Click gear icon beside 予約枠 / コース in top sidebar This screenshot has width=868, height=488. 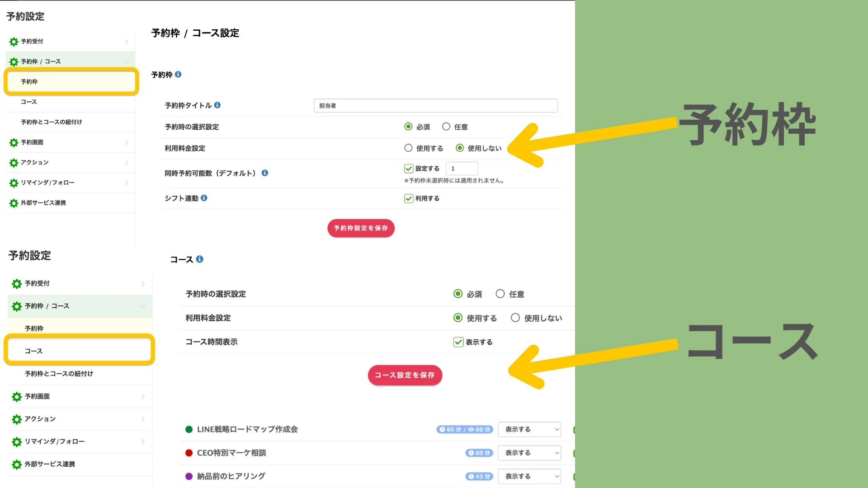(14, 62)
